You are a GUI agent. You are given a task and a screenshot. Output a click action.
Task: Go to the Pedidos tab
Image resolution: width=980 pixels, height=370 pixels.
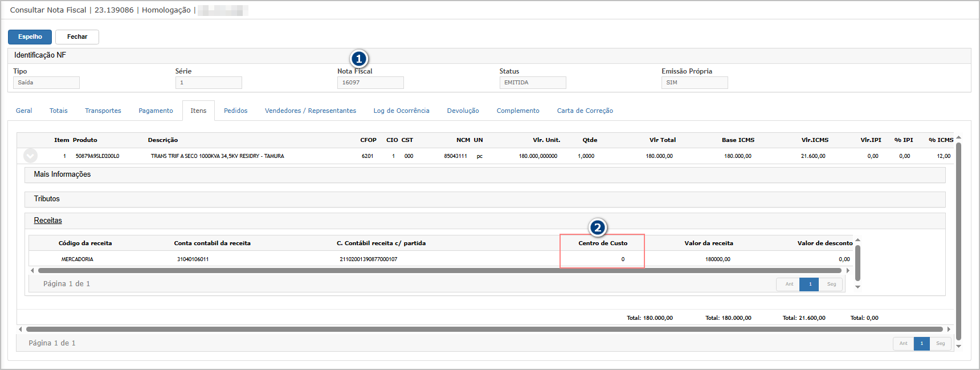(x=235, y=111)
